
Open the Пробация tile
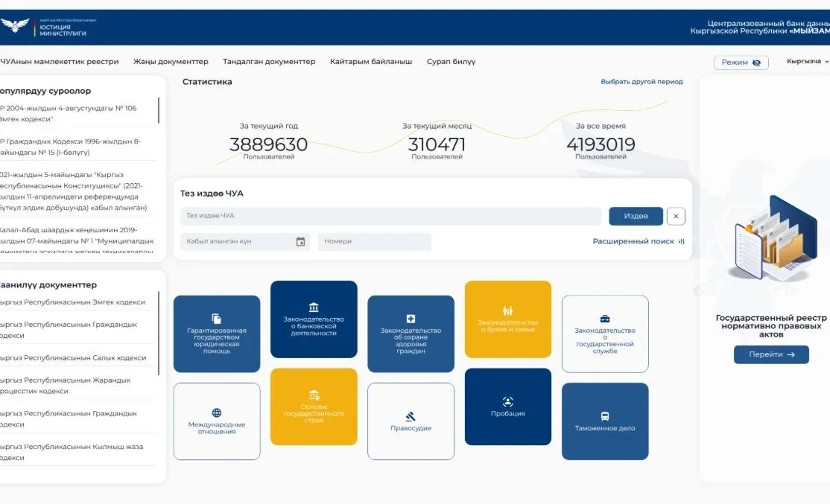coord(508,406)
